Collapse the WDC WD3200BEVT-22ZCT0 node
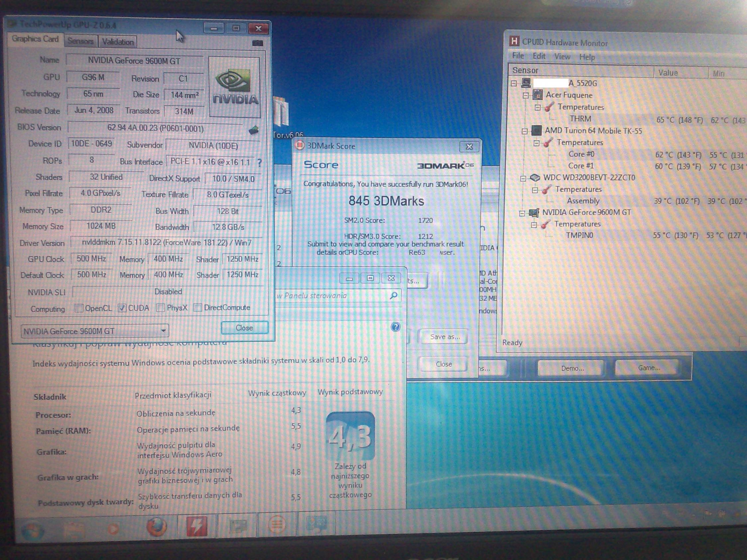747x560 pixels. tap(523, 178)
